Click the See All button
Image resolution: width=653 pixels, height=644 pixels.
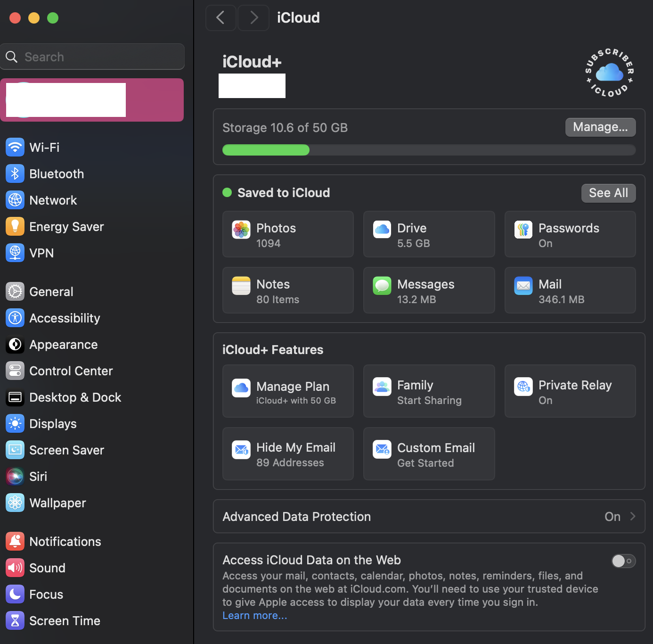pyautogui.click(x=608, y=193)
